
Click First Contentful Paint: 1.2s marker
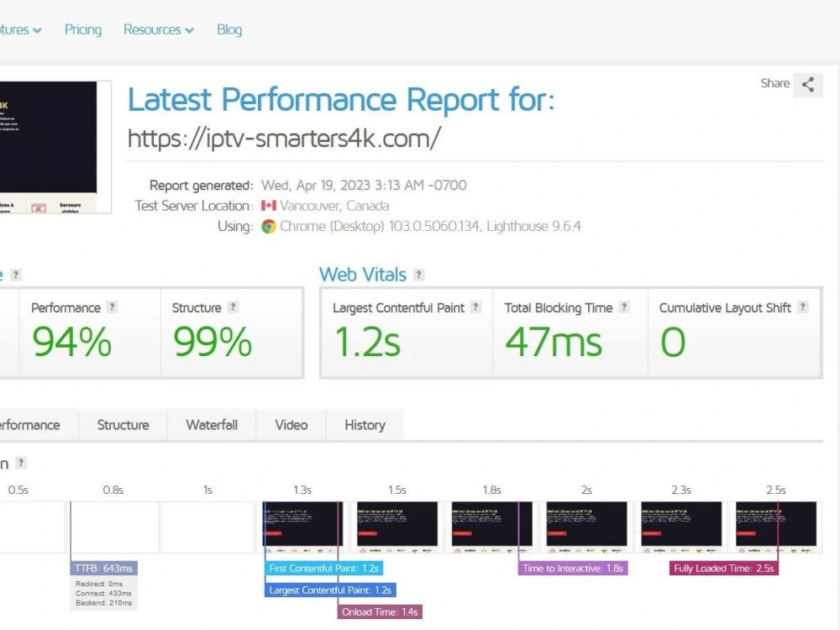coord(323,569)
